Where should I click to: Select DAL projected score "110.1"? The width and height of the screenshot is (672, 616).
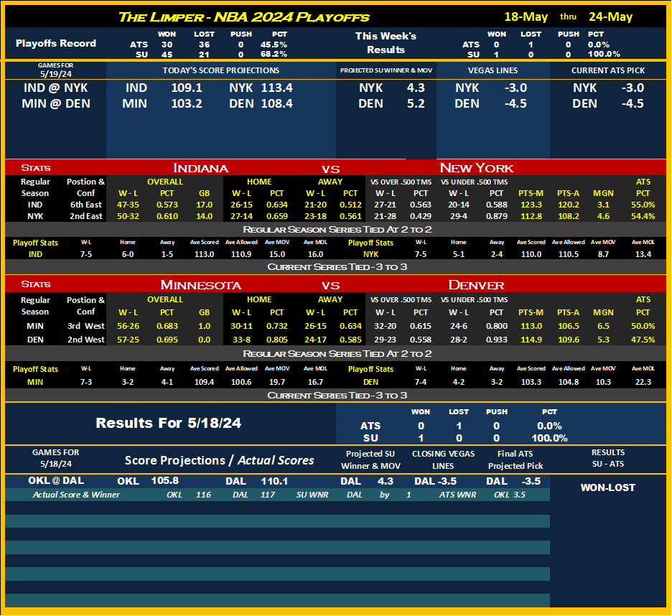(274, 482)
